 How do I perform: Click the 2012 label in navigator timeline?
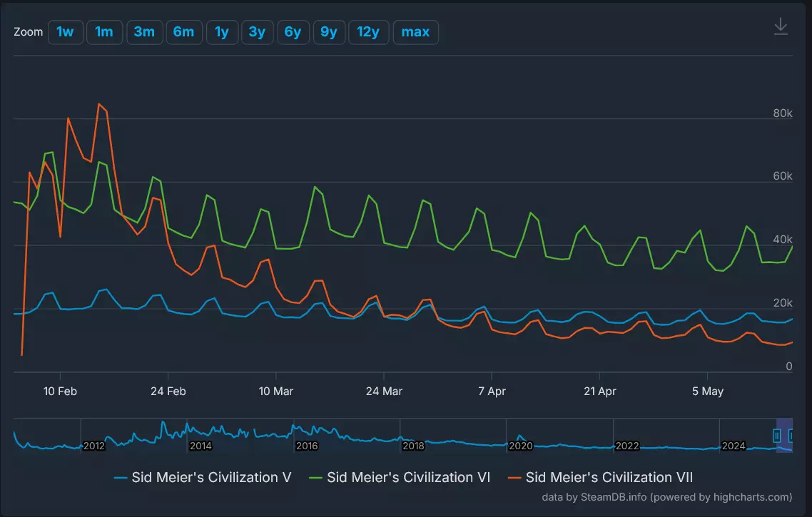[x=93, y=446]
